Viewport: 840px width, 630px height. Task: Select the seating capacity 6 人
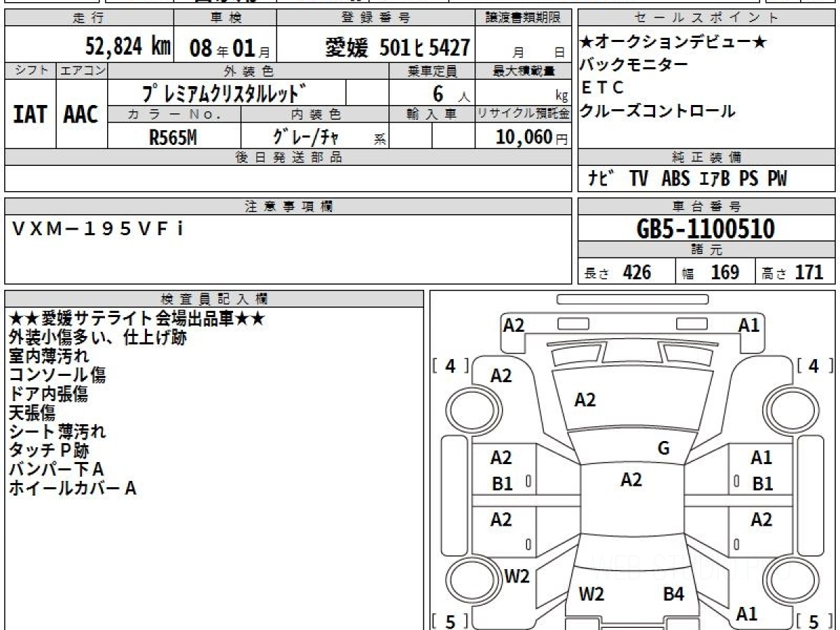[451, 94]
